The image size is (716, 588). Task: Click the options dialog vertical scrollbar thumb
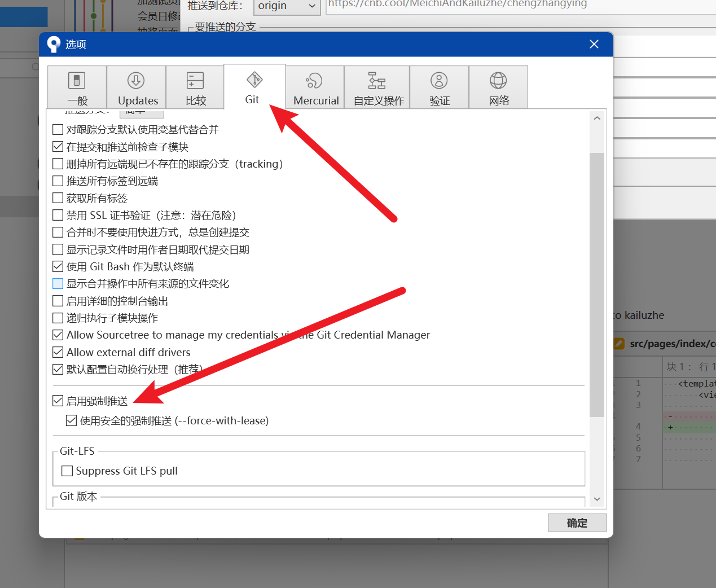point(597,285)
